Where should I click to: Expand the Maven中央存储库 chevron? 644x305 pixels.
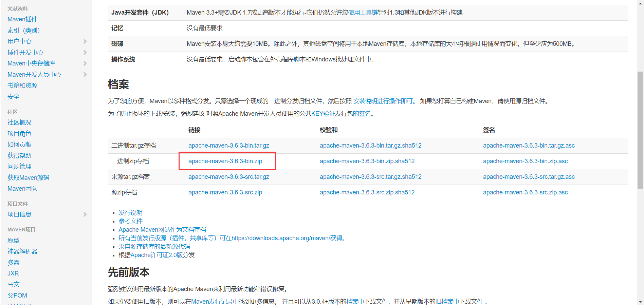tap(85, 63)
